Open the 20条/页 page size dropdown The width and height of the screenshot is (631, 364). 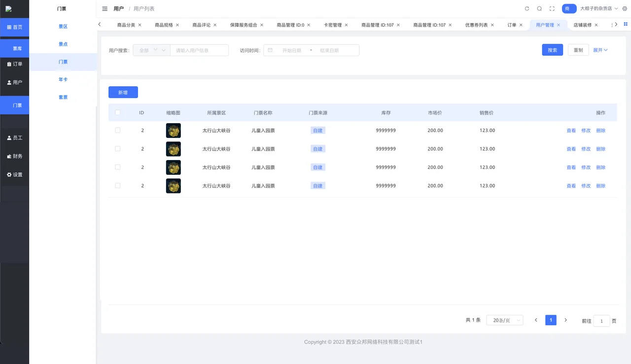click(x=505, y=320)
